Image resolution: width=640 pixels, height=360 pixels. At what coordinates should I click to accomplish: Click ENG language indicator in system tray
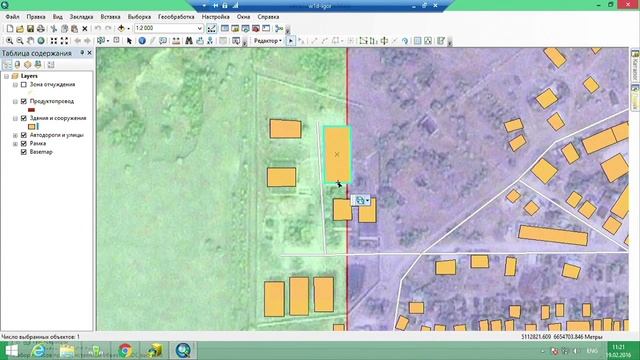tap(592, 351)
